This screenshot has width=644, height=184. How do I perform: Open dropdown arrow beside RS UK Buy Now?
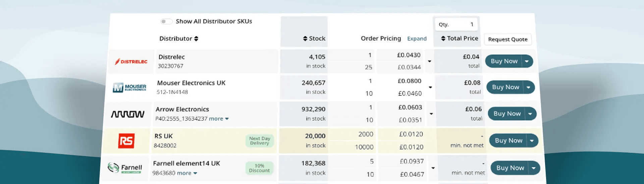[x=532, y=141]
